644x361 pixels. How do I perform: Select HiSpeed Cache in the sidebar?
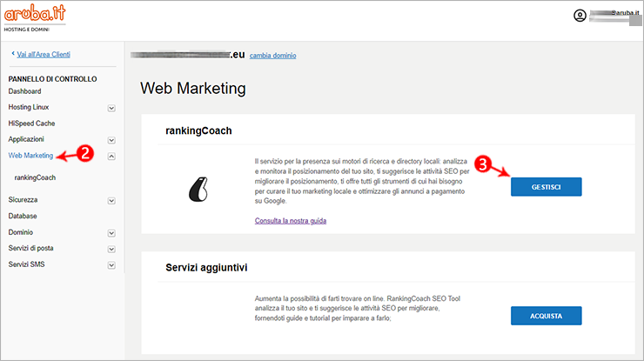click(31, 124)
